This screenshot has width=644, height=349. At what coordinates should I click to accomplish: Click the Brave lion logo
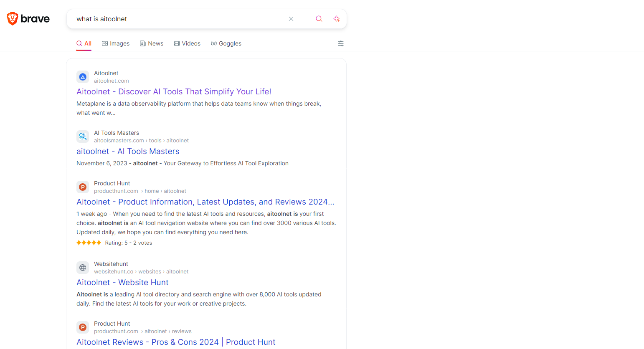[x=12, y=18]
